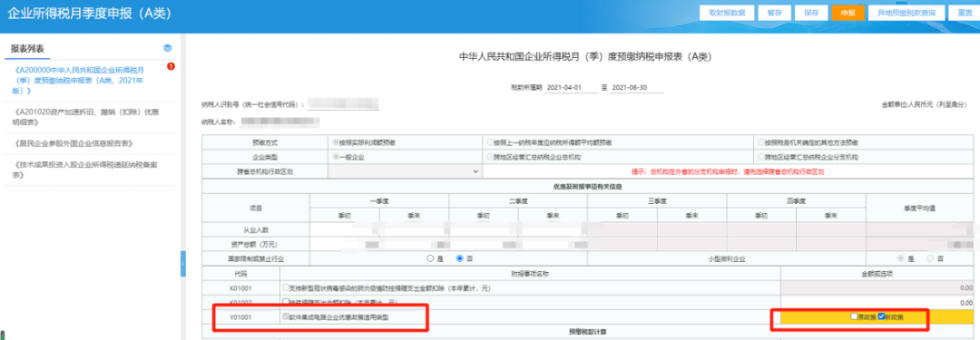Screen dimensions: 980x340
Task: Click the 金额或选项 header
Action: click(x=877, y=274)
